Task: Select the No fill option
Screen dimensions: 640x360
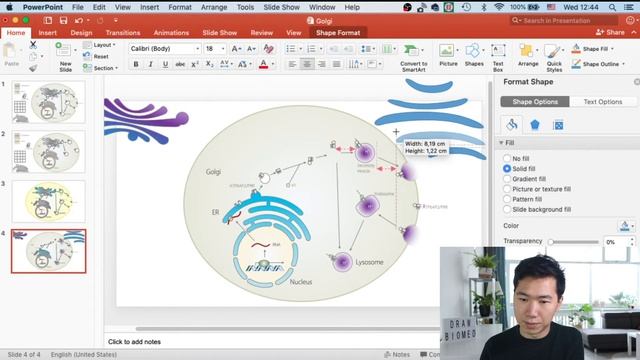Action: coord(507,158)
